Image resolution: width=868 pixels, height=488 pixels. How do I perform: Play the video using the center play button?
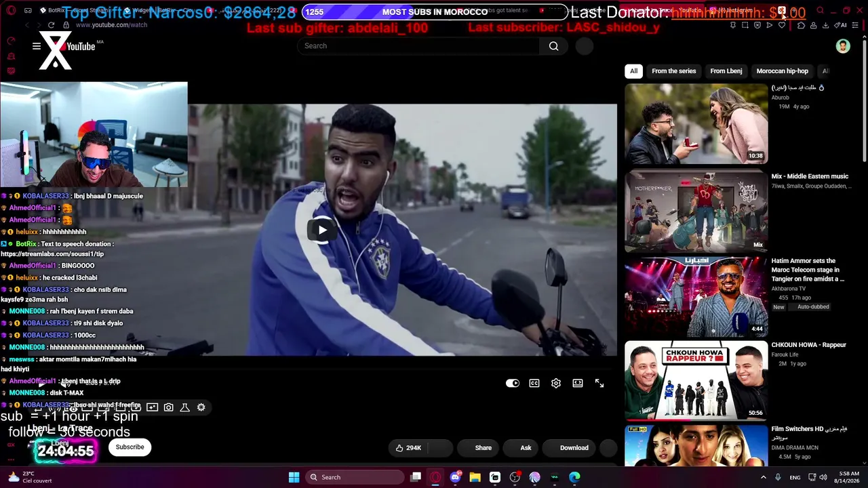[x=322, y=230]
